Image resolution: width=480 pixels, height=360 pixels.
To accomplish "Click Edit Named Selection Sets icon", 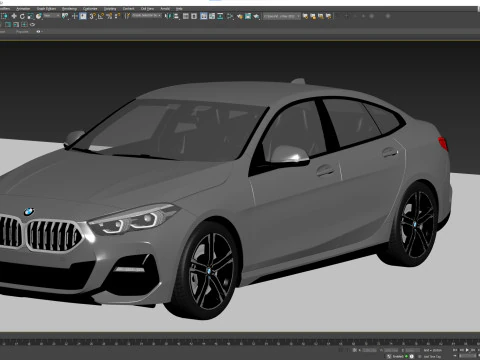I will [127, 16].
